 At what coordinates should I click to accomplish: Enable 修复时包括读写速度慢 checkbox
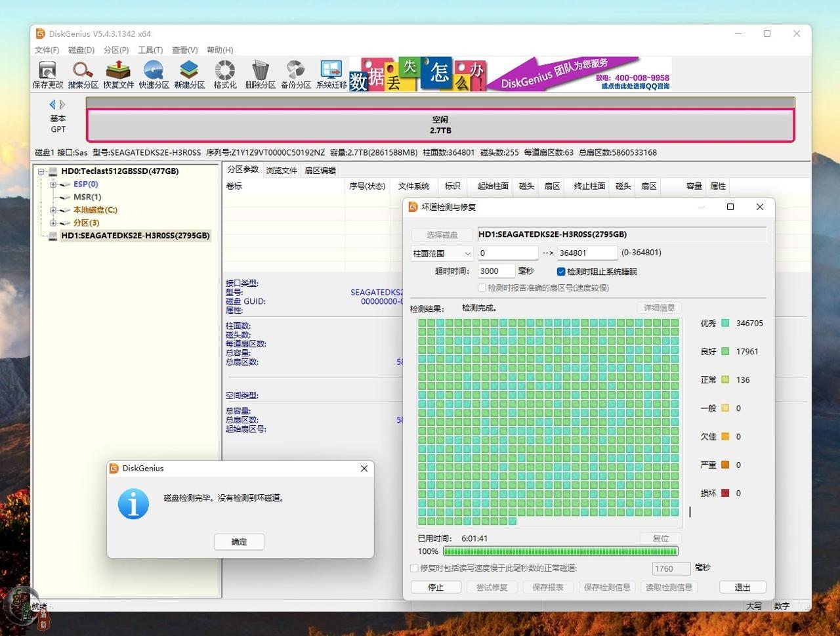(x=414, y=568)
